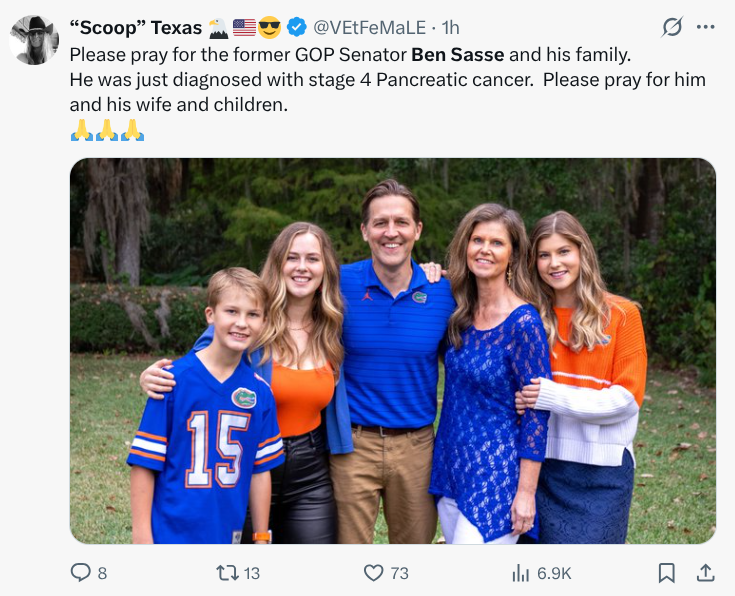Screen dimensions: 735x596
Task: Click the "Scoop" Texas display name
Action: (x=136, y=28)
